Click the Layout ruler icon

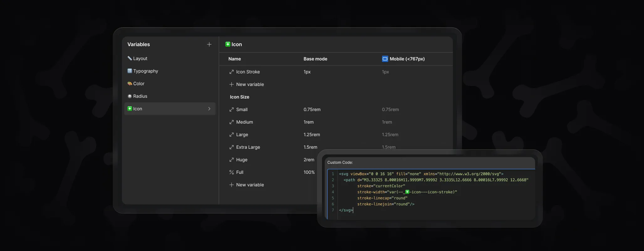(130, 58)
